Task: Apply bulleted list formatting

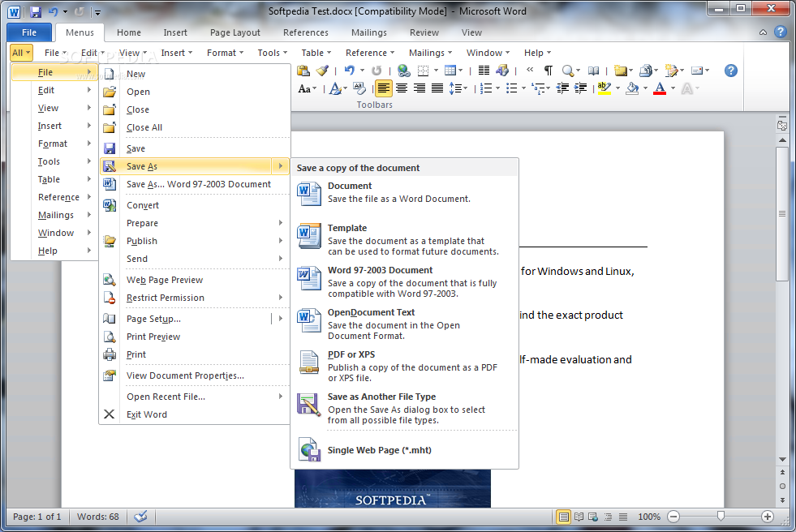Action: click(512, 88)
